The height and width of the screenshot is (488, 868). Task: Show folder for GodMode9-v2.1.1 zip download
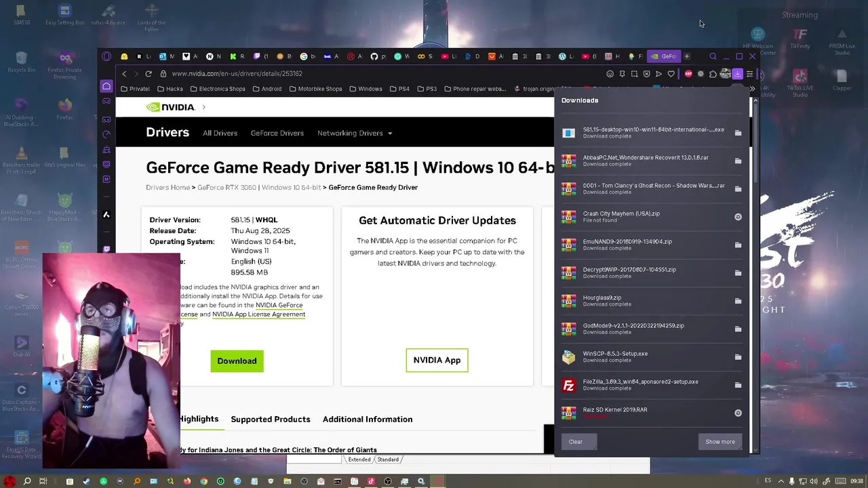(738, 329)
